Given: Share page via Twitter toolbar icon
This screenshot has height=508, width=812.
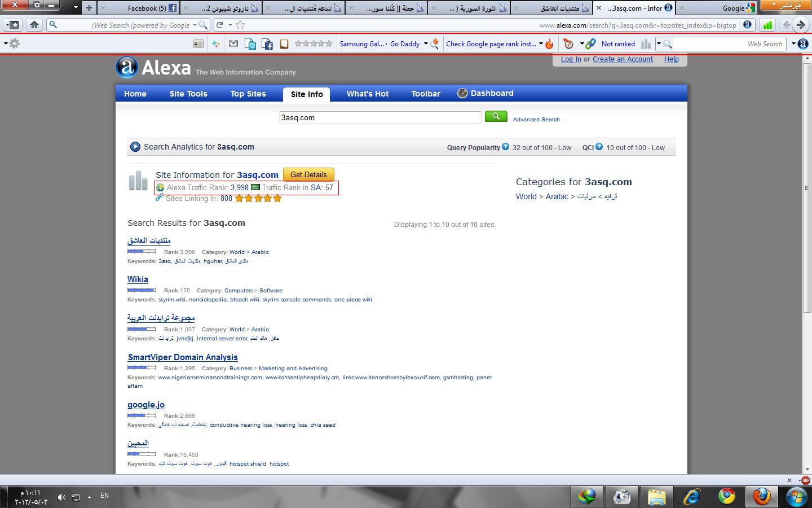Looking at the screenshot, I should (250, 43).
